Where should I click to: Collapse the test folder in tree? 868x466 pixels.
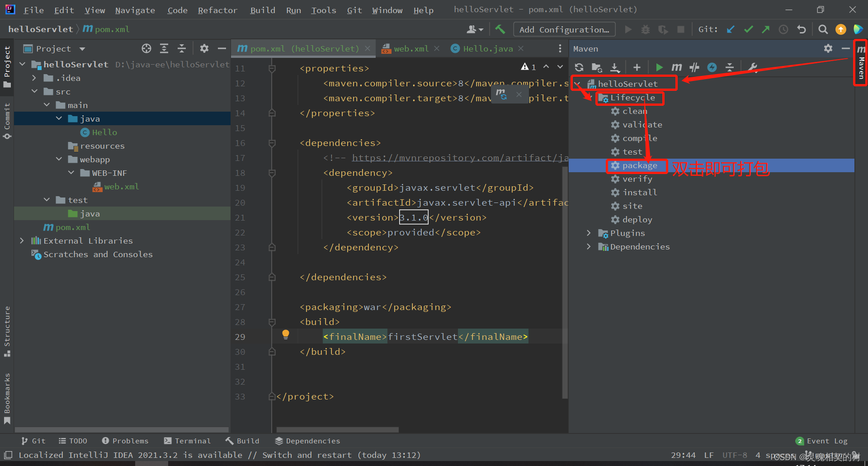pos(47,200)
